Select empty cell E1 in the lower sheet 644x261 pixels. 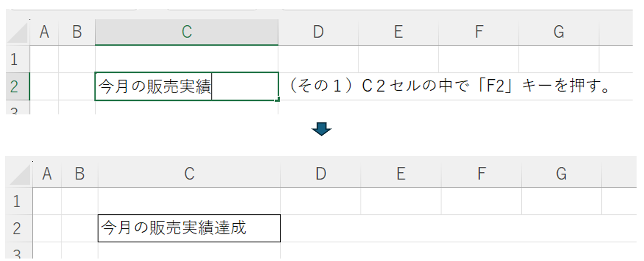coord(401,201)
